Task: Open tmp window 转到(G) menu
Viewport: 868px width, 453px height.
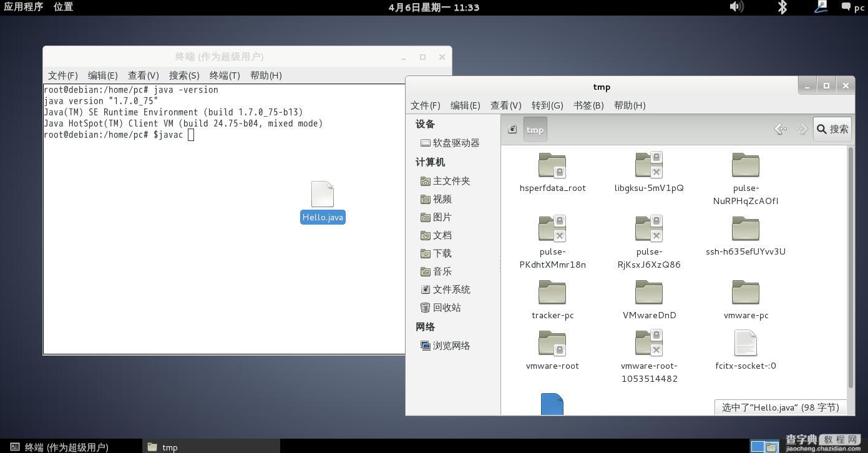Action: (547, 105)
